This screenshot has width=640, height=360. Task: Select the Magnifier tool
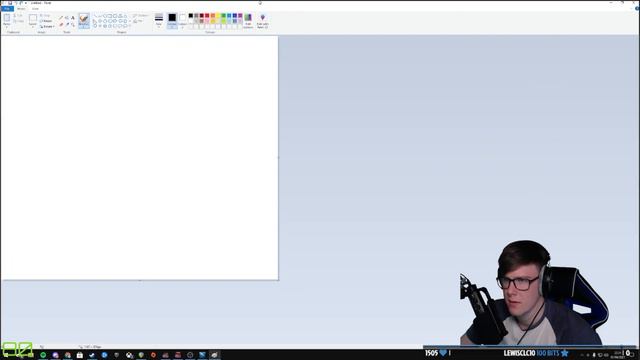[73, 24]
